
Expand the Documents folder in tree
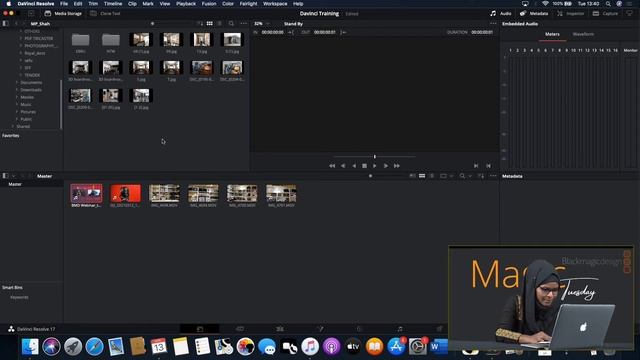17,82
